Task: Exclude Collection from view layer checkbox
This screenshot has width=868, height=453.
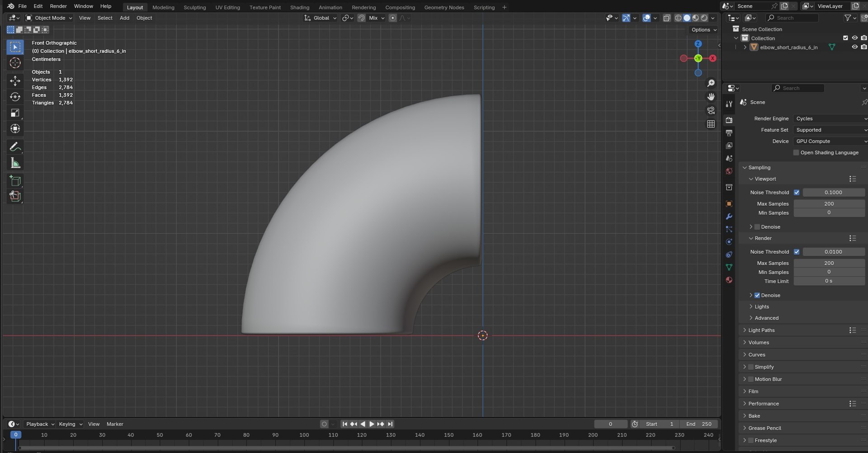Action: [845, 38]
